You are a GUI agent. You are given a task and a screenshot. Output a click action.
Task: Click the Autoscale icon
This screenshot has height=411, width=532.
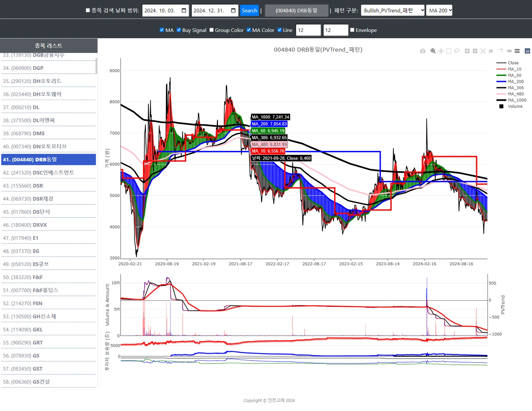(483, 51)
